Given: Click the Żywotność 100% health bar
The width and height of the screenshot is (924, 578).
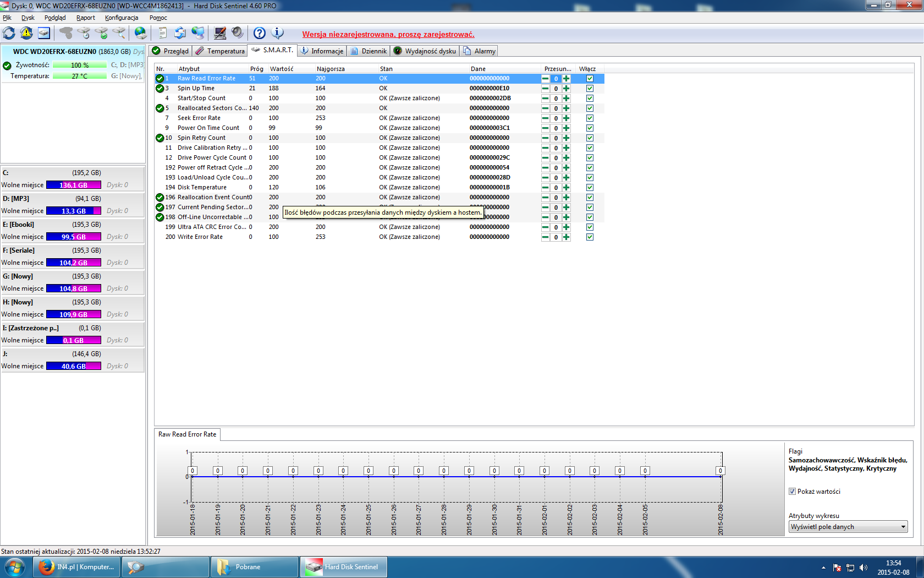Looking at the screenshot, I should click(x=80, y=66).
